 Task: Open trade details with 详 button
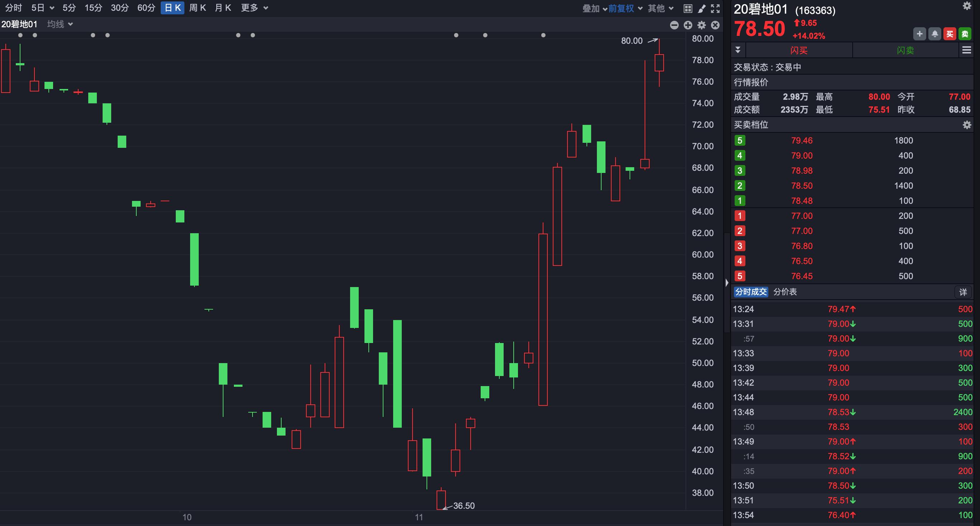coord(963,292)
